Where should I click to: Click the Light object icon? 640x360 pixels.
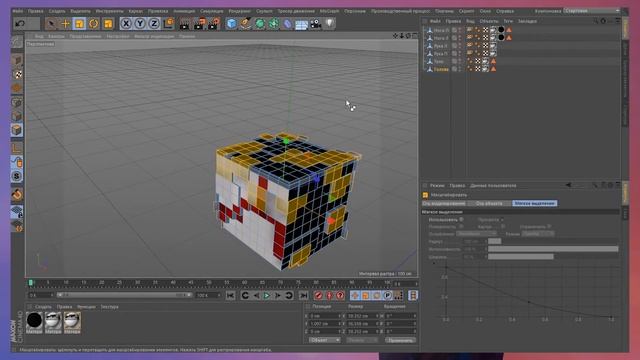tap(330, 24)
